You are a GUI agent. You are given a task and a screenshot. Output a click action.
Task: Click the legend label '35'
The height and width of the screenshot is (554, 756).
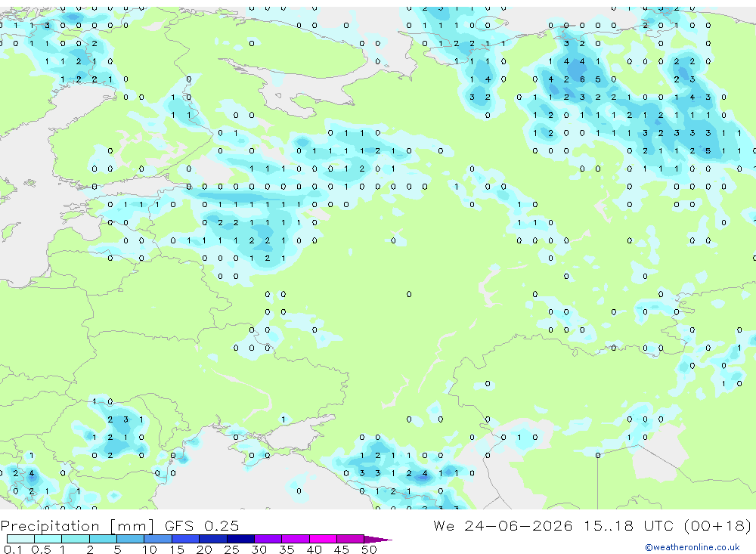[287, 549]
